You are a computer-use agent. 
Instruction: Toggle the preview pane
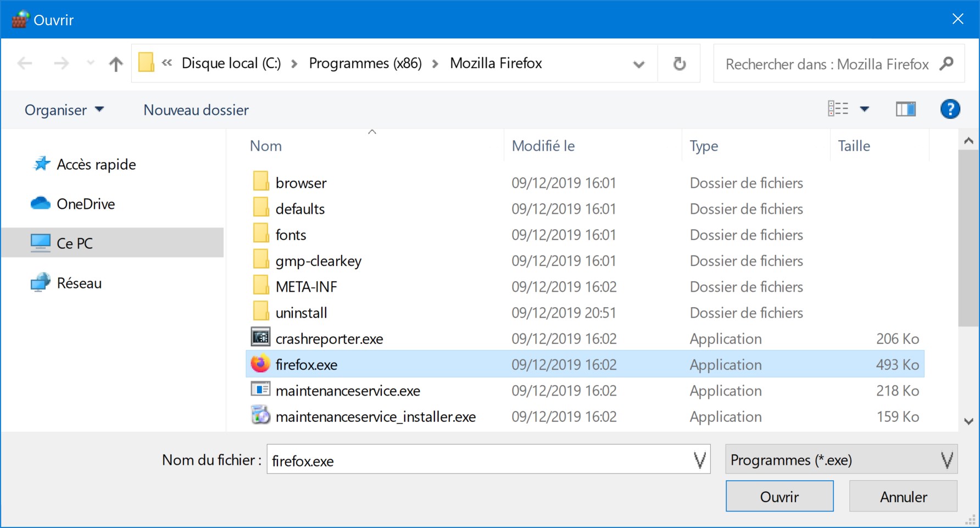point(906,109)
